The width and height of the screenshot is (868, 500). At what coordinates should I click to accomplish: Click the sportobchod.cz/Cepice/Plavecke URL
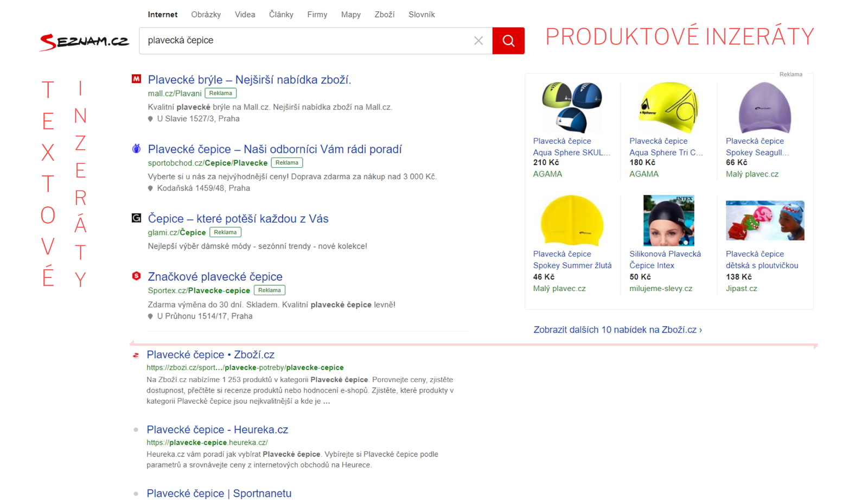(208, 163)
